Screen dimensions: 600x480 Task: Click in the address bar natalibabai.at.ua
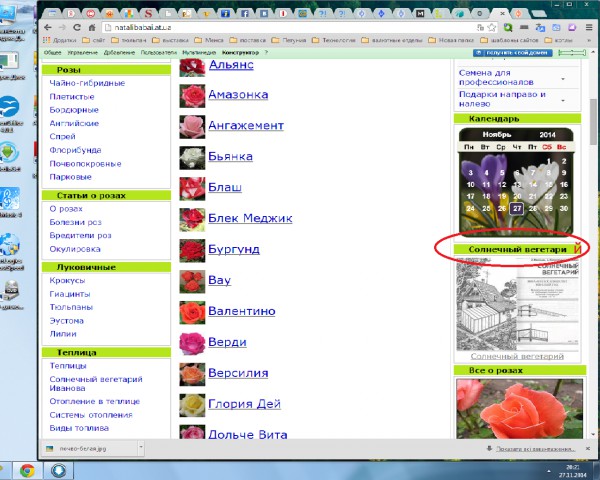(x=287, y=28)
